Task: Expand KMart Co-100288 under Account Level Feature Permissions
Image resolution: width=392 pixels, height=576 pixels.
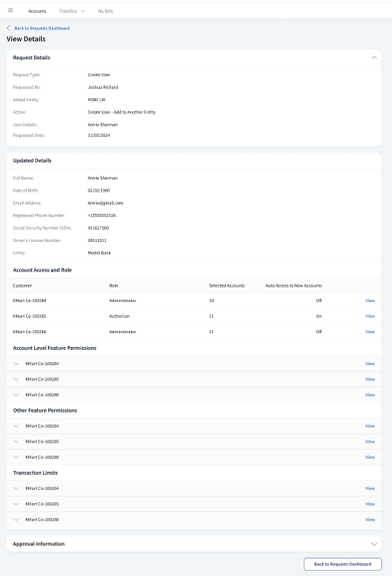Action: coord(16,395)
